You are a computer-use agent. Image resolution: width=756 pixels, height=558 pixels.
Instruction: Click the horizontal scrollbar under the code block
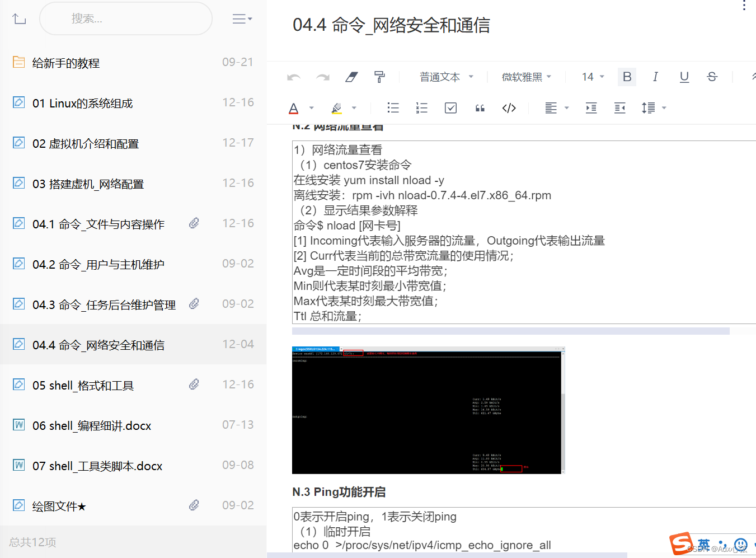pyautogui.click(x=511, y=331)
